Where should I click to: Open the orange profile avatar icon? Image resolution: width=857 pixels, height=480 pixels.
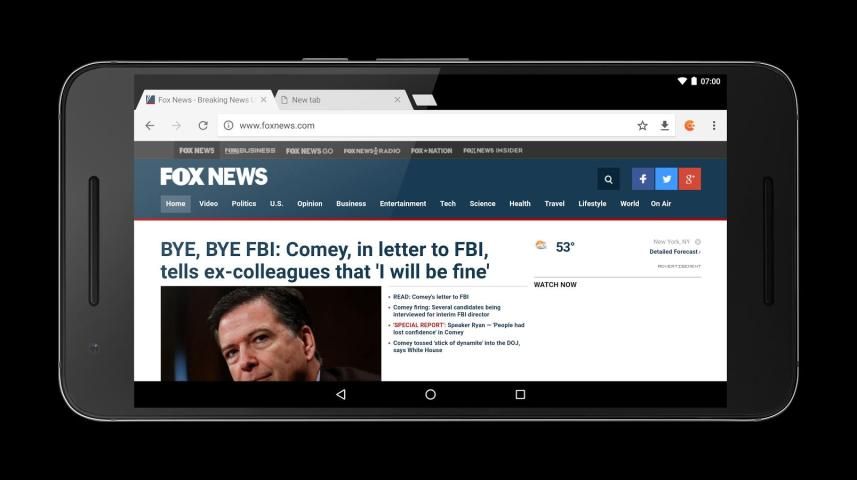689,126
